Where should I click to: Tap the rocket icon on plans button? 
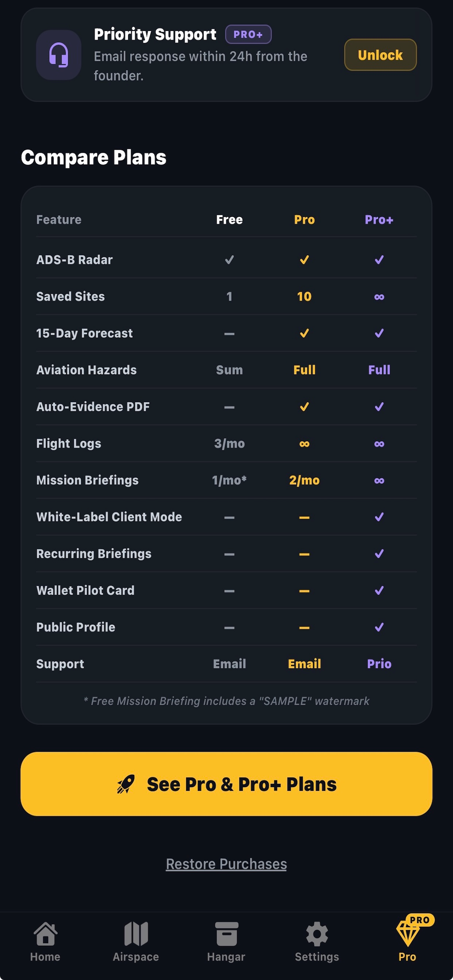tap(126, 784)
